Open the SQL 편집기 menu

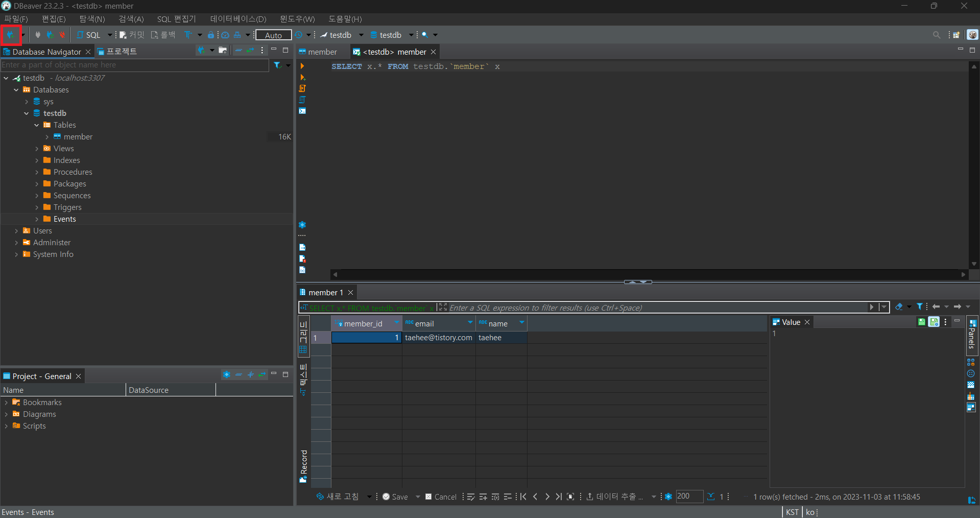pyautogui.click(x=176, y=19)
